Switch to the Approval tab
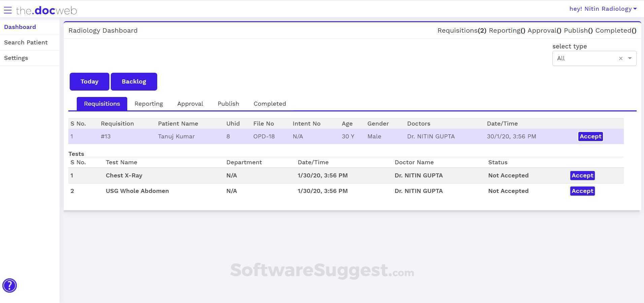This screenshot has height=303, width=644. click(190, 104)
